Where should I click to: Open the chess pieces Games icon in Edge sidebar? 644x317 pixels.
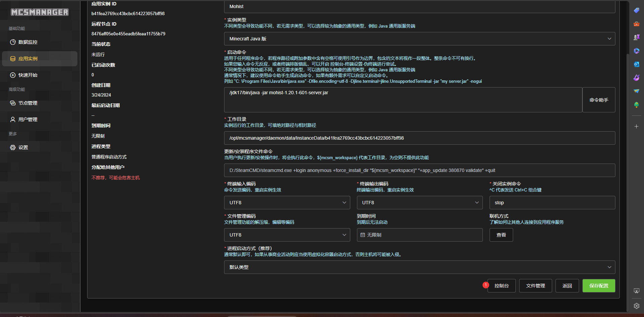[636, 37]
